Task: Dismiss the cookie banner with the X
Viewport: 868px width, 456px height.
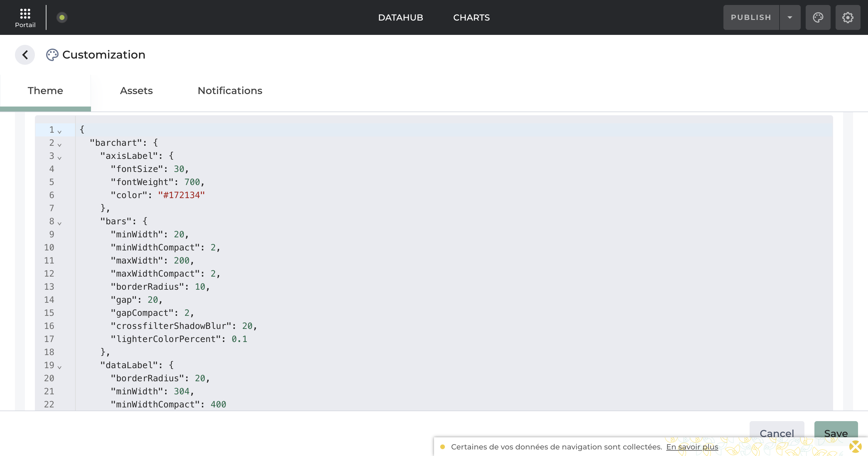Action: 856,447
